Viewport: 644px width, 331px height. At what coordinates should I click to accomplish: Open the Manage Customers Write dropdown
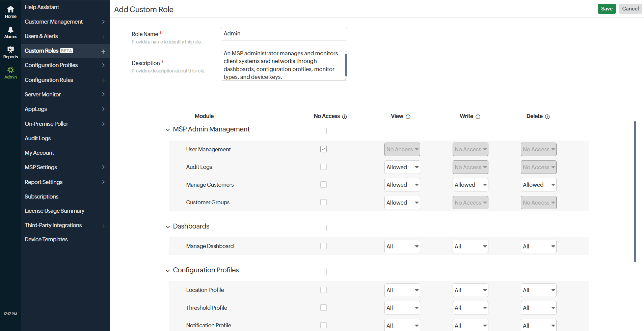point(470,185)
